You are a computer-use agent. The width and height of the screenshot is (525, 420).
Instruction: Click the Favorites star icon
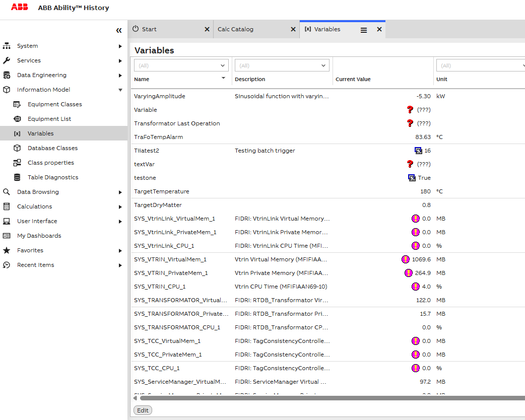[7, 250]
